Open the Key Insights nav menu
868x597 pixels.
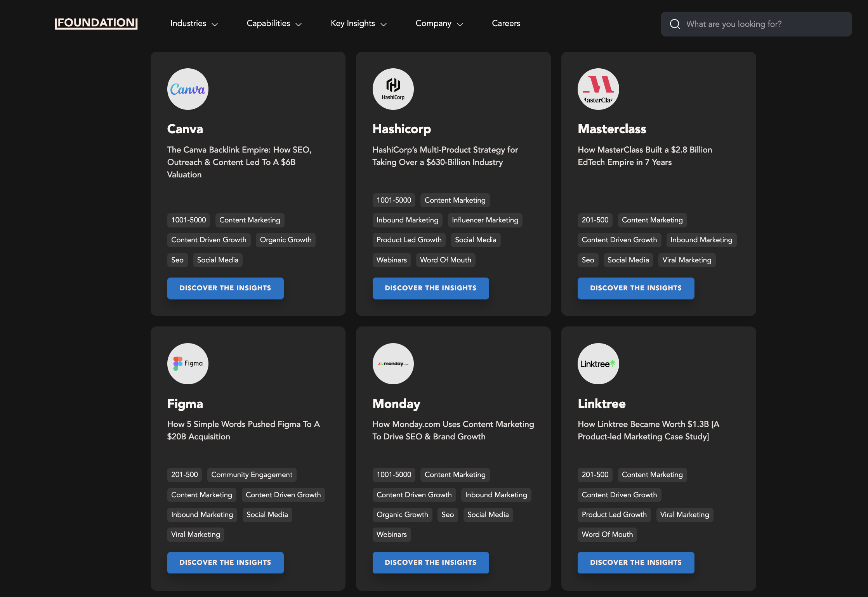[353, 23]
